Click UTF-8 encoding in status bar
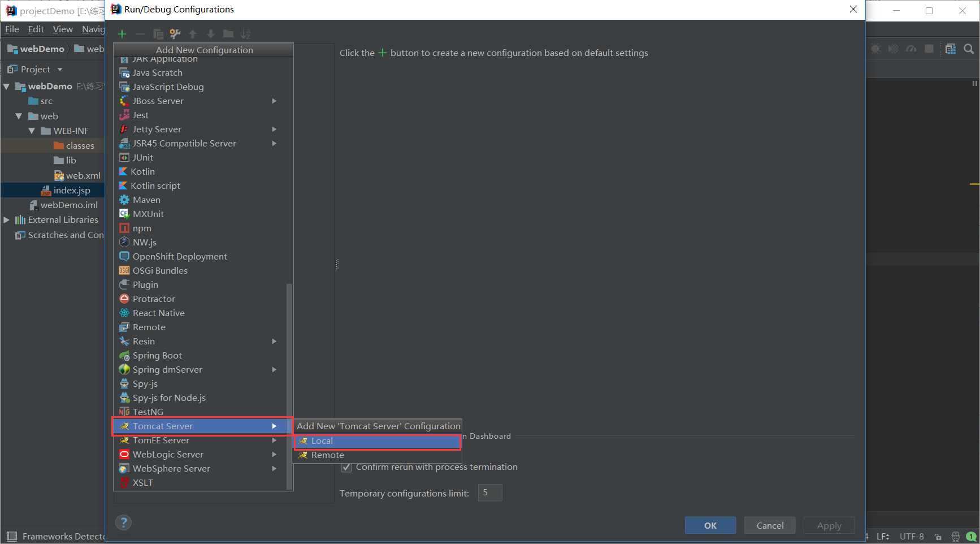This screenshot has height=544, width=980. pos(912,537)
